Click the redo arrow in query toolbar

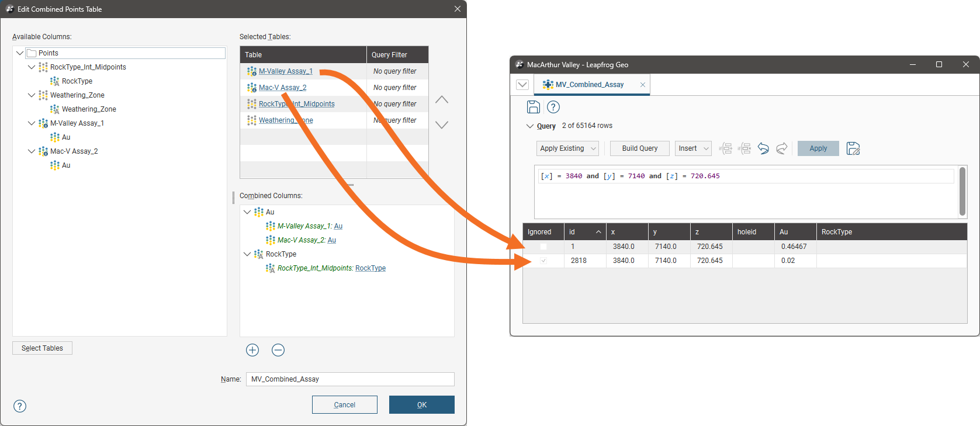782,148
